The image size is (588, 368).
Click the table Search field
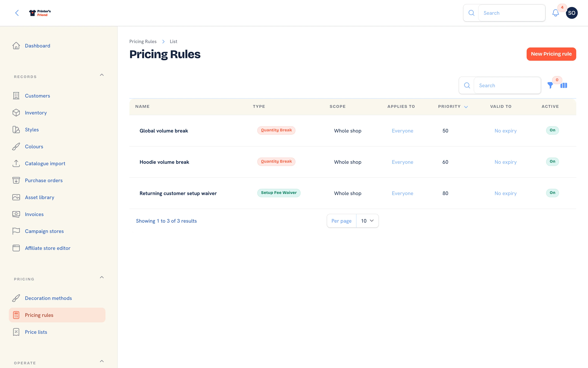[507, 85]
